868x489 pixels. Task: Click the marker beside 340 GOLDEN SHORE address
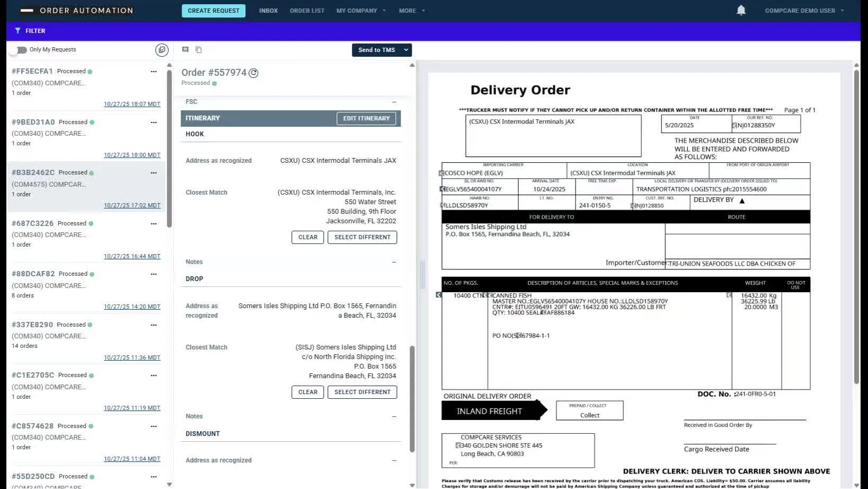(458, 446)
